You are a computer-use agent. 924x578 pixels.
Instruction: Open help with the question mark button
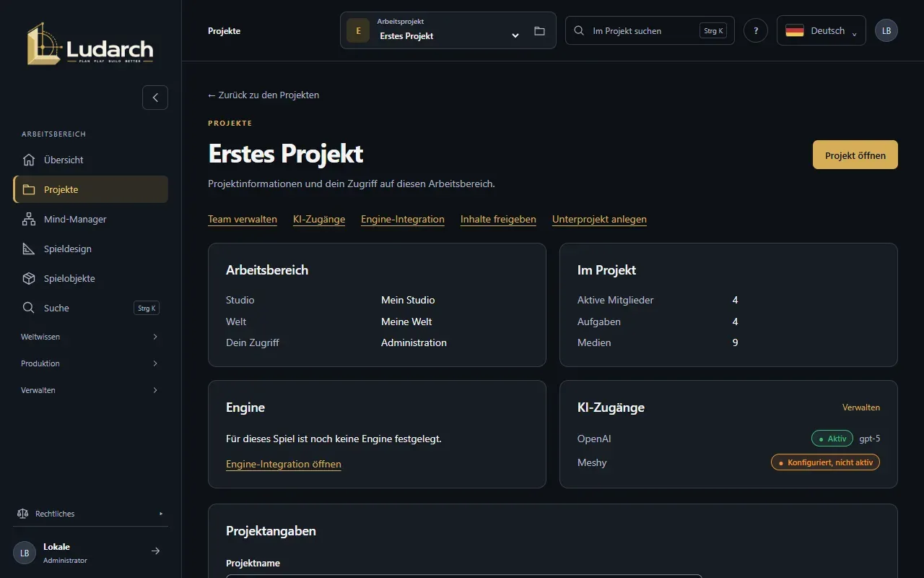pos(756,30)
